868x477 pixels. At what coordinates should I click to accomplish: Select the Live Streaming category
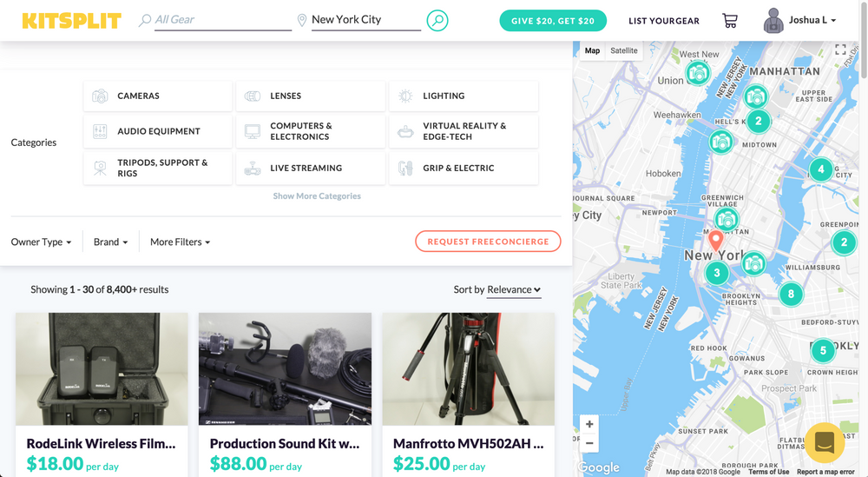[311, 168]
